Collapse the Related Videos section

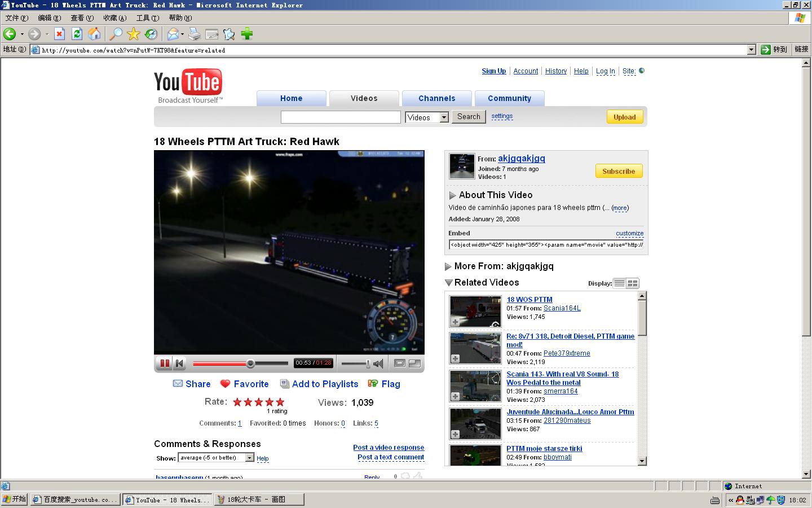click(x=448, y=283)
